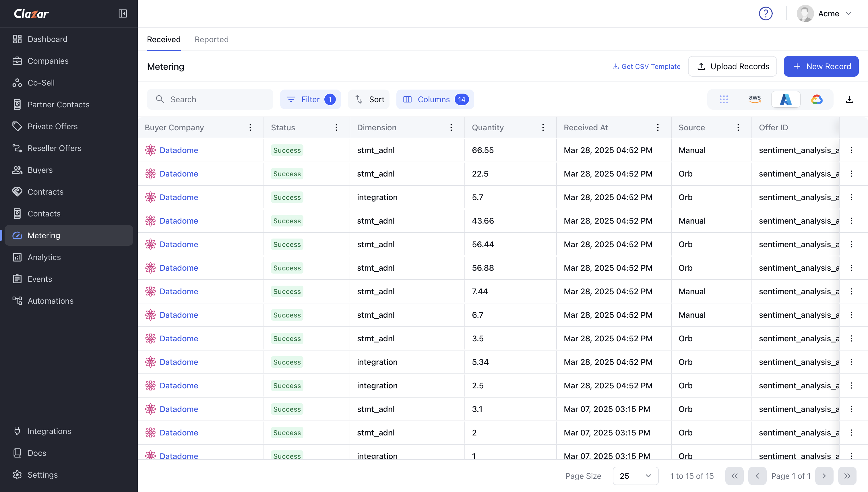Viewport: 868px width, 492px height.
Task: Open Private Offers page
Action: [x=69, y=126]
